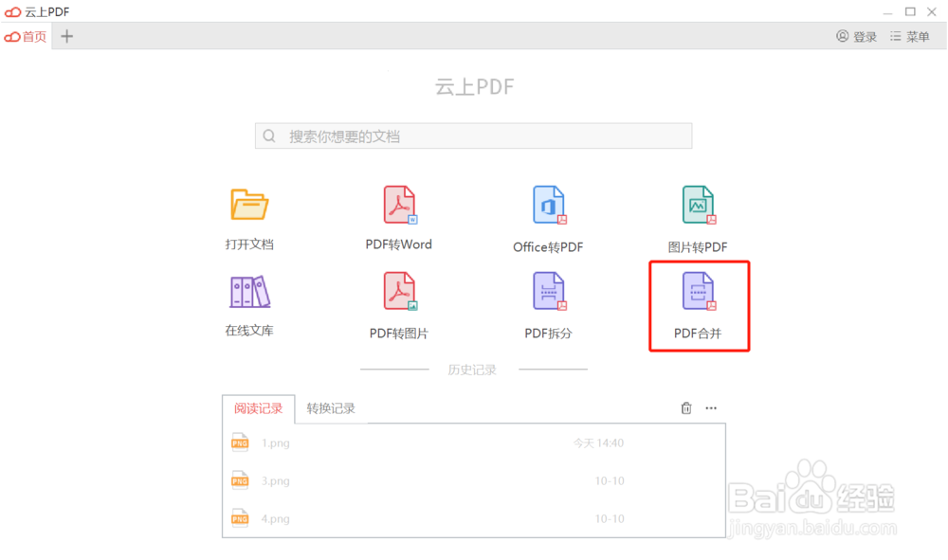The height and width of the screenshot is (560, 948).
Task: Click the 4.png file type icon
Action: pos(240,518)
